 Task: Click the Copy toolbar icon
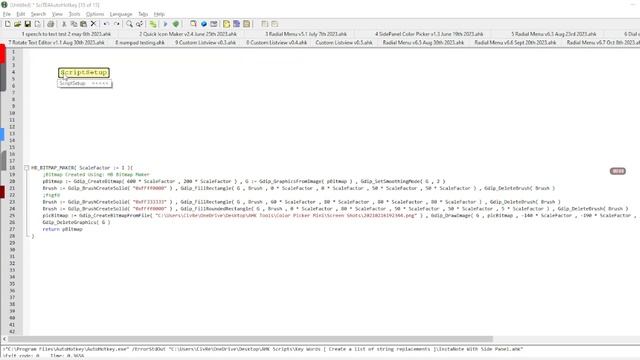[74, 24]
